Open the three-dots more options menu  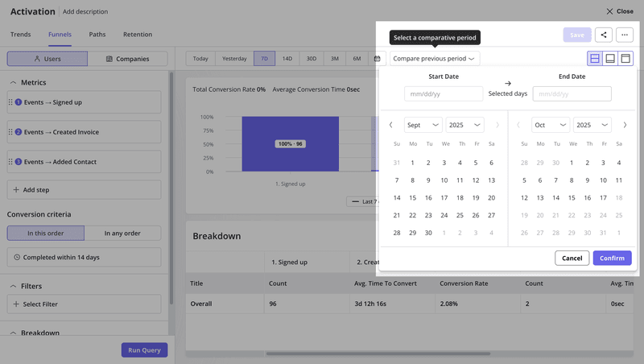pos(625,35)
